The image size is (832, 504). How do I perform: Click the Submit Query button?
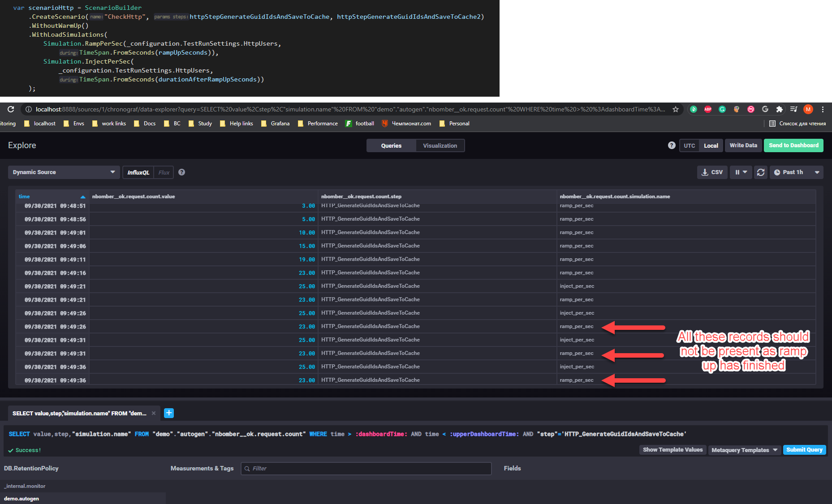pos(804,449)
